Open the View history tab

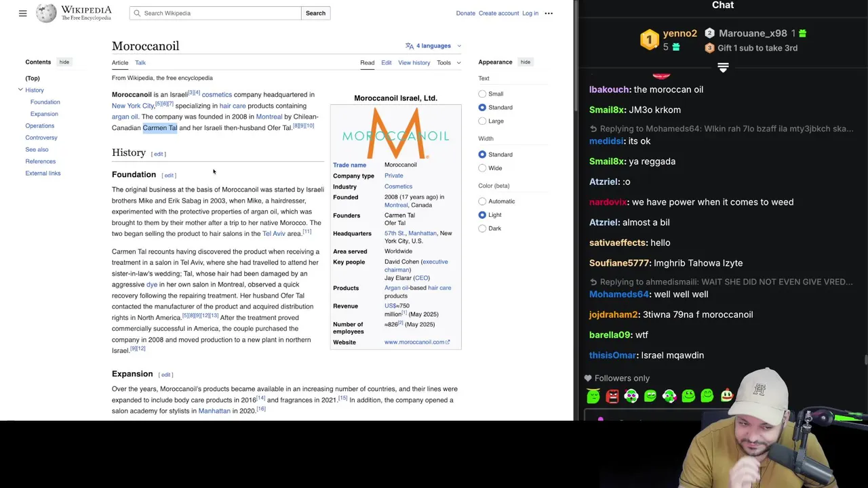point(414,62)
